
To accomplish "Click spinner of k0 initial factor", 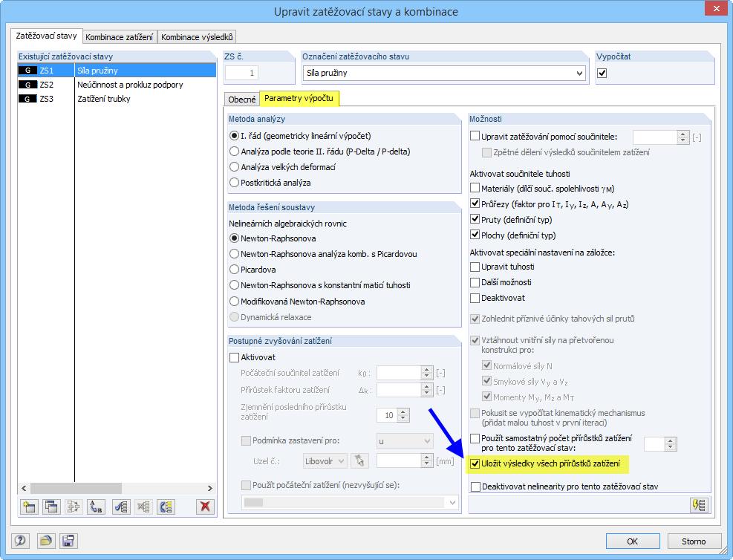I will click(426, 373).
